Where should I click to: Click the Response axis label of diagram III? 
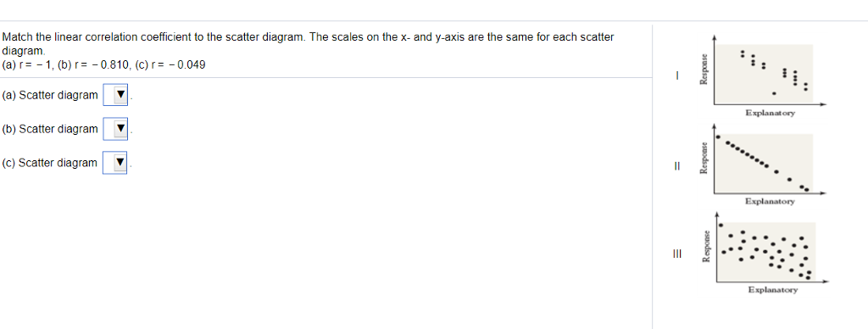pos(706,246)
